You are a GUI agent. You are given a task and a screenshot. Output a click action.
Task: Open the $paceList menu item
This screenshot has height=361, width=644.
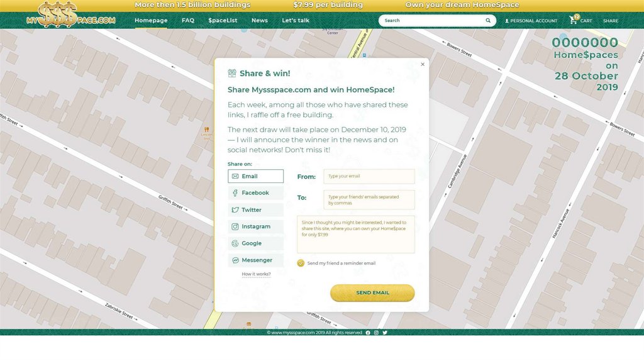223,21
